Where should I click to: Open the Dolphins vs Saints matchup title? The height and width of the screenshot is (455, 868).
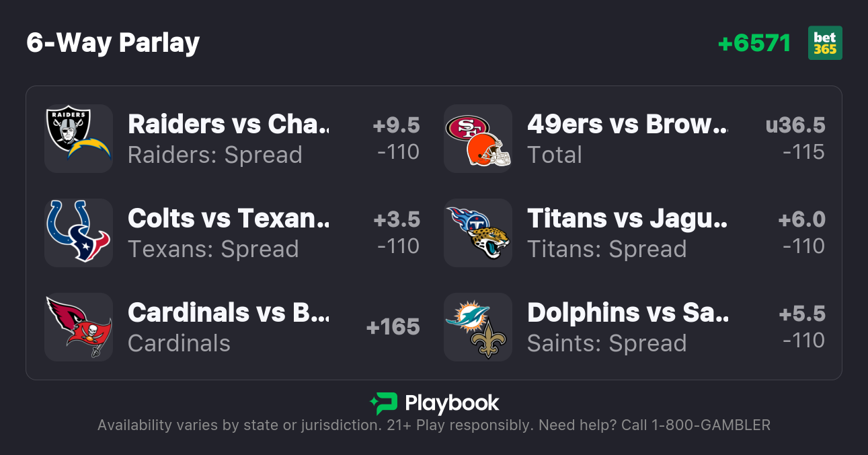click(x=627, y=313)
